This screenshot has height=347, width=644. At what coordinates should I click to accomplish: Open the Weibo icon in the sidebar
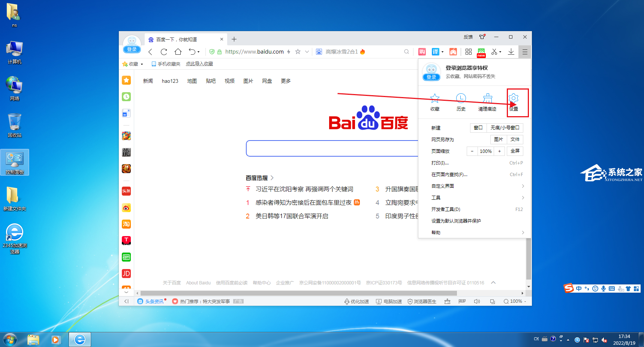[x=126, y=208]
